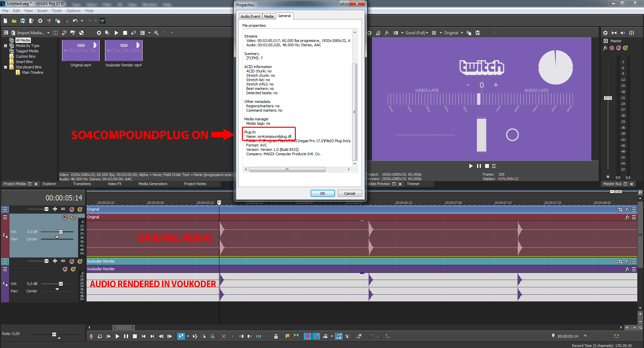Mute the Original audio track

coord(65,217)
